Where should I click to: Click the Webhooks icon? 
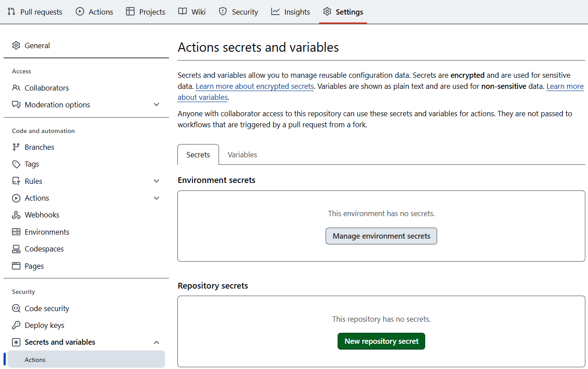pos(16,215)
